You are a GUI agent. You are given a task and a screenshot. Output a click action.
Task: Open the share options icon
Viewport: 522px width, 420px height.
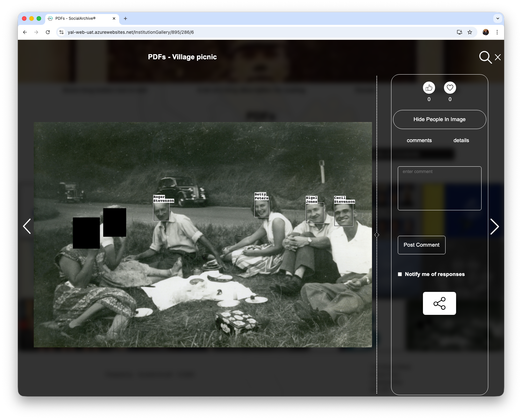(x=439, y=303)
